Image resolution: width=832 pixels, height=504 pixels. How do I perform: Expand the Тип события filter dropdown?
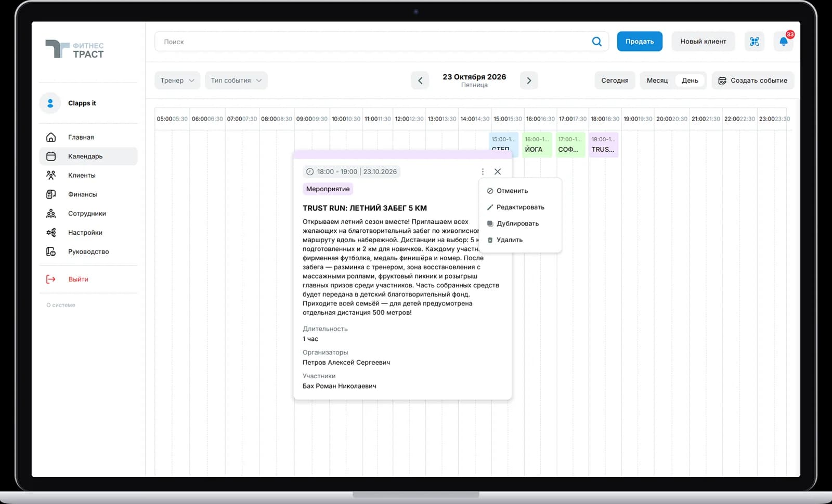click(x=236, y=81)
